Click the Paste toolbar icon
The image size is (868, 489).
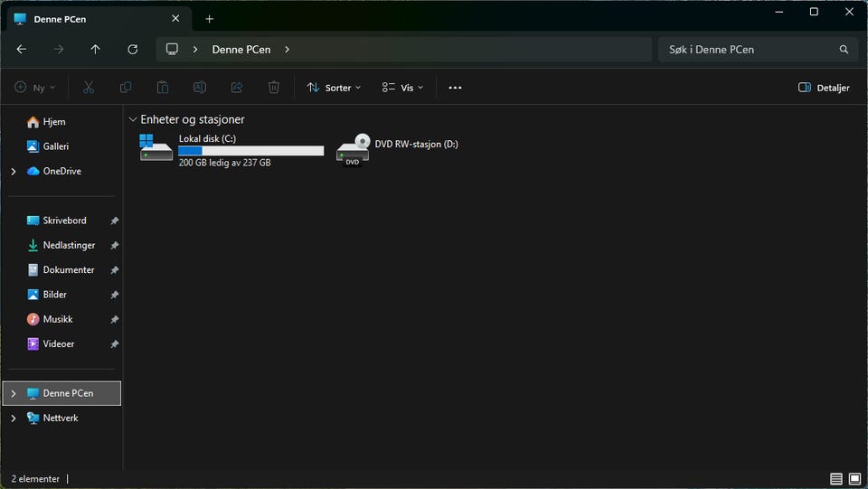click(x=163, y=88)
